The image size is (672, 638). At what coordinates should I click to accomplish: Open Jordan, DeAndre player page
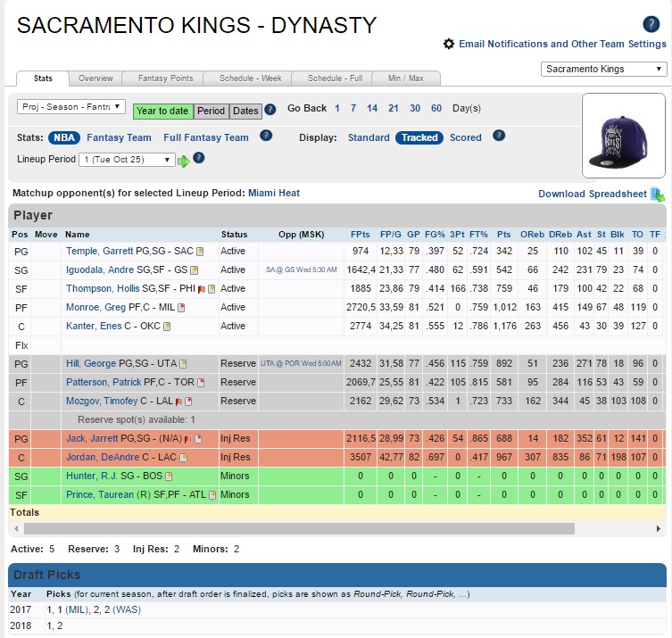[102, 457]
